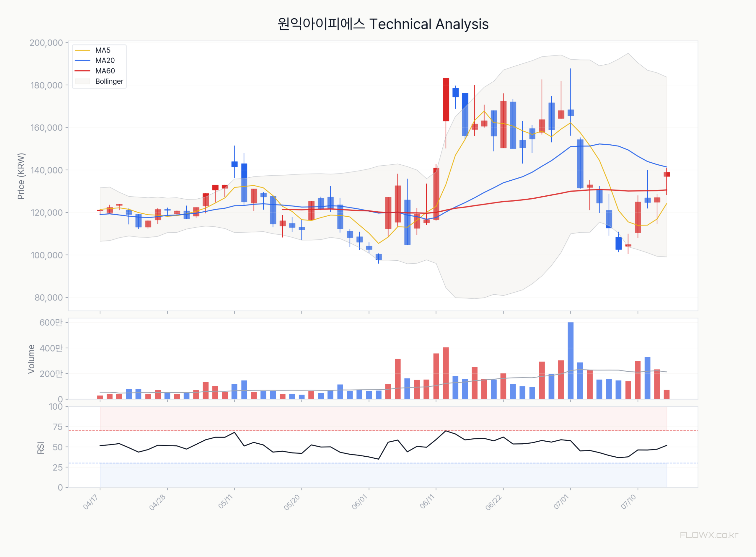The width and height of the screenshot is (756, 557).
Task: Click the "RSI" axis title
Action: click(41, 448)
